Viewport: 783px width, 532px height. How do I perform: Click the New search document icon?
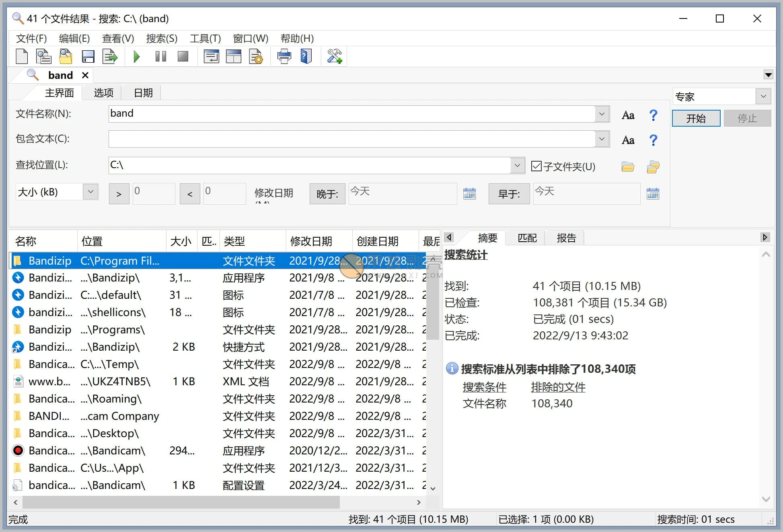click(x=22, y=56)
